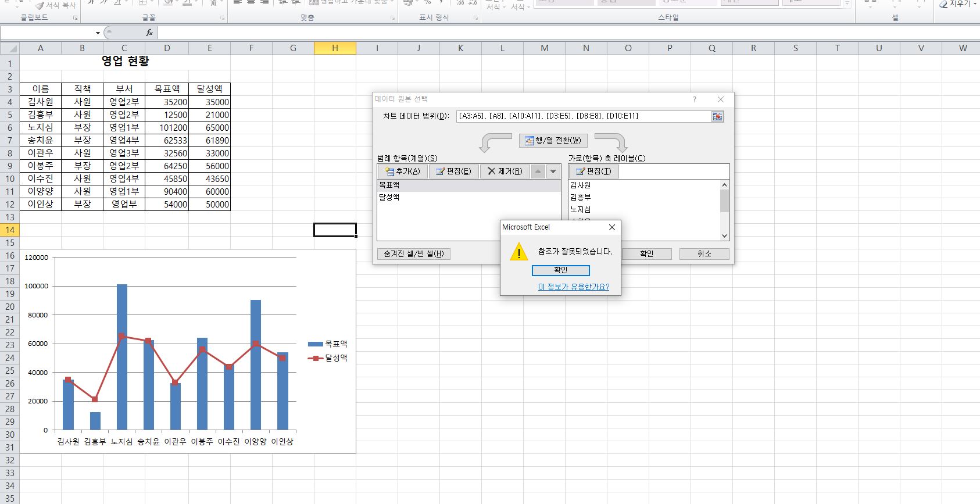
Task: Click the 서식 복사 format painter
Action: [x=56, y=5]
